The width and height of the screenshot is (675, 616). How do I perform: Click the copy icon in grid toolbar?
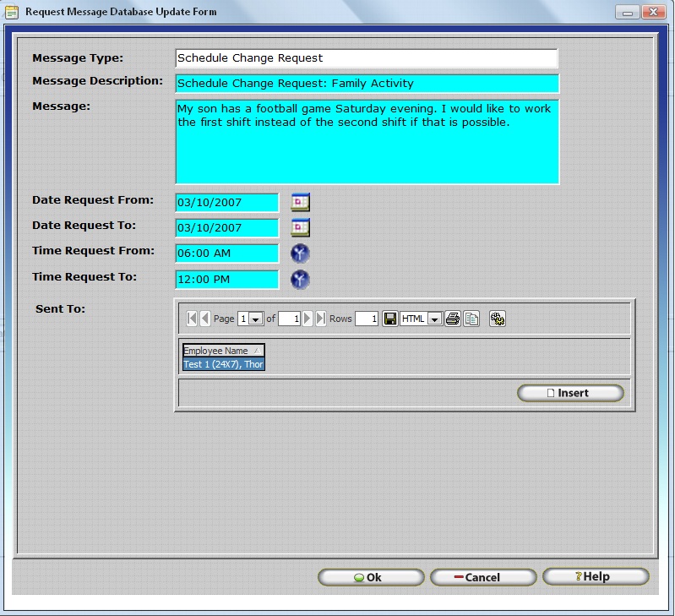point(471,319)
